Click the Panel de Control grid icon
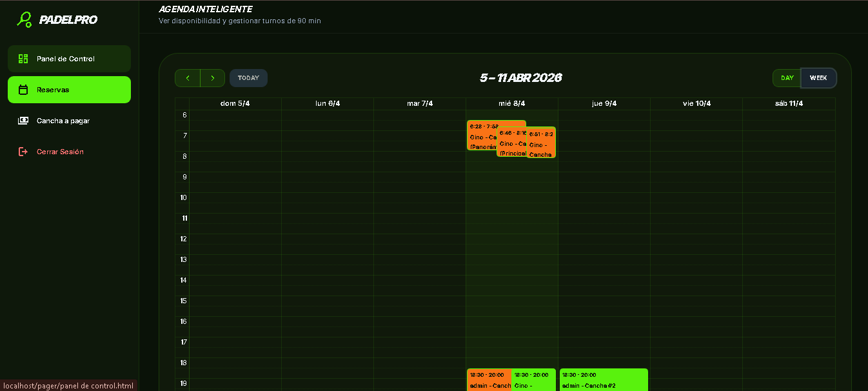Screen dimensions: 868x391 pos(23,59)
